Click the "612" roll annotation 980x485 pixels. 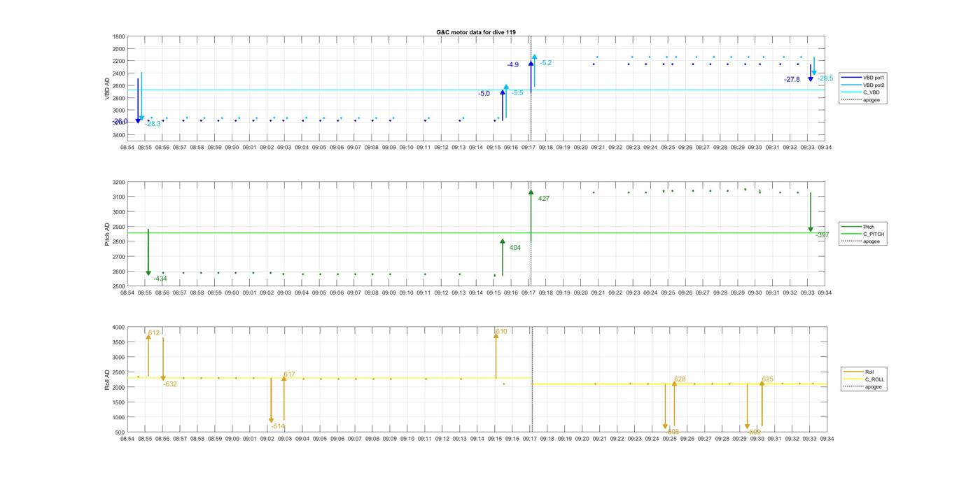154,333
